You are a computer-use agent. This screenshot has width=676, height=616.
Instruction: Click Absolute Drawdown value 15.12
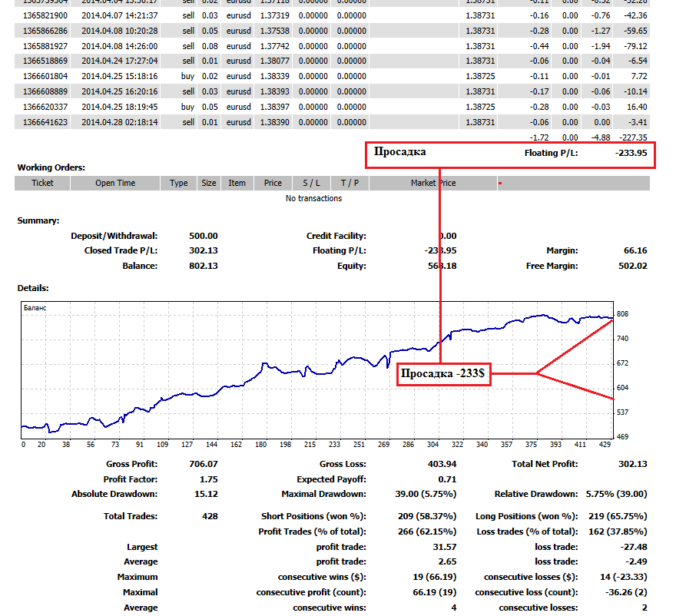pyautogui.click(x=206, y=494)
